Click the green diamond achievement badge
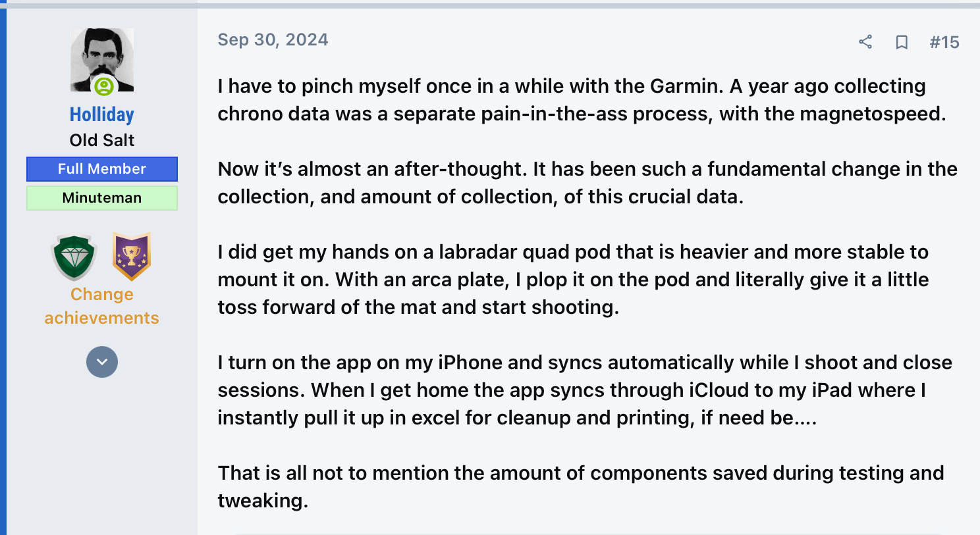Image resolution: width=980 pixels, height=535 pixels. click(74, 257)
